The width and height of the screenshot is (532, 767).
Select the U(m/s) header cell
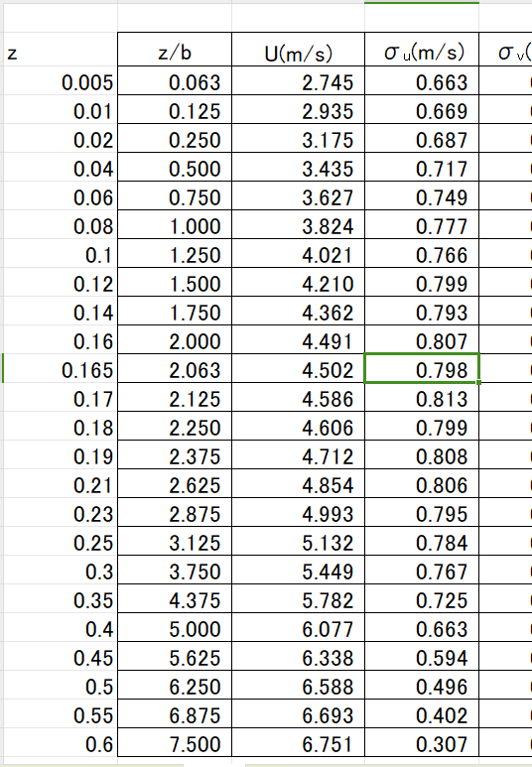click(298, 49)
